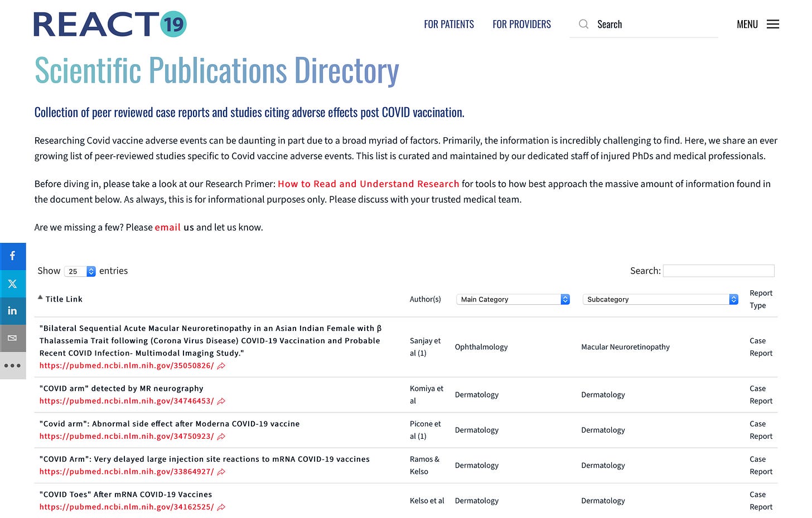Click author cell Ramos & Kelso

point(424,465)
